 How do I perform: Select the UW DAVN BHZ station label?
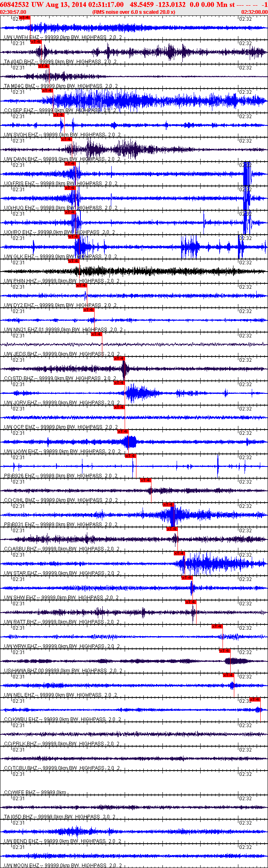(x=62, y=159)
